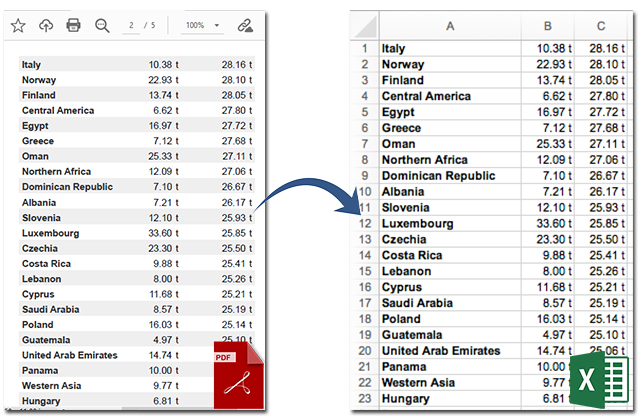Select row 12 header in spreadsheet

(364, 223)
